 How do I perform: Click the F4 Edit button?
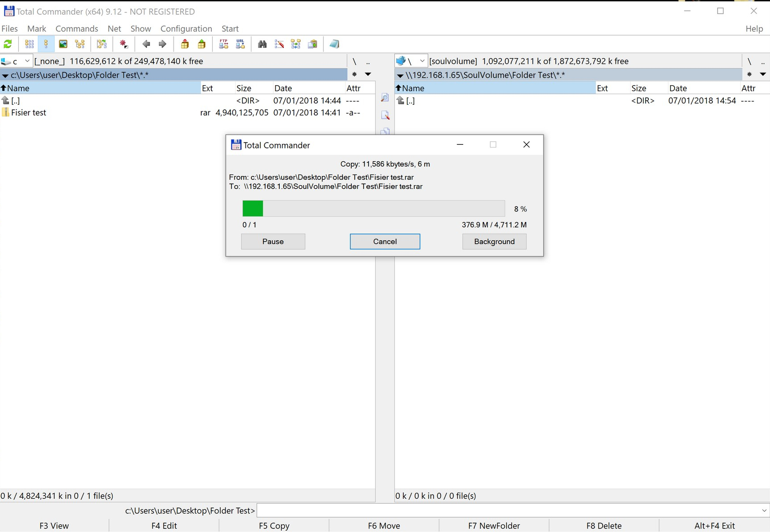164,525
